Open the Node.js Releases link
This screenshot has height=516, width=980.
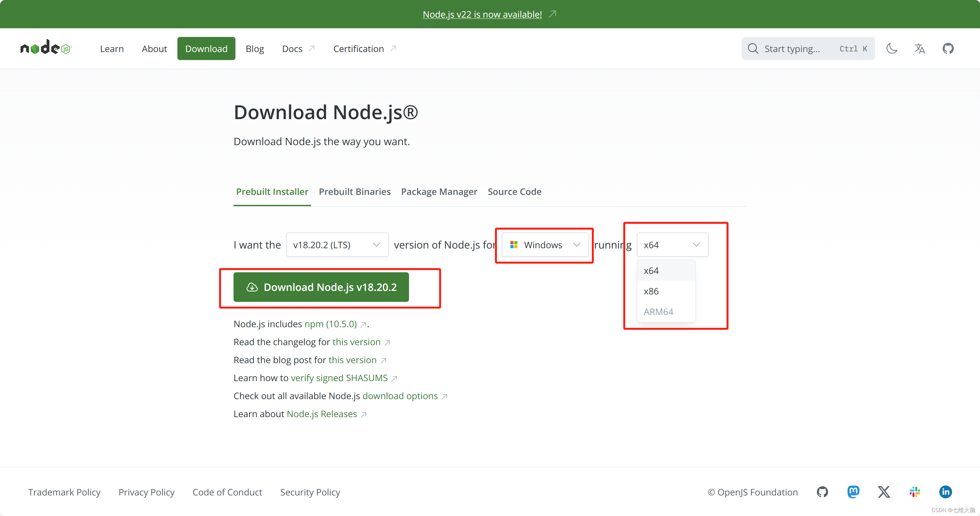(322, 414)
